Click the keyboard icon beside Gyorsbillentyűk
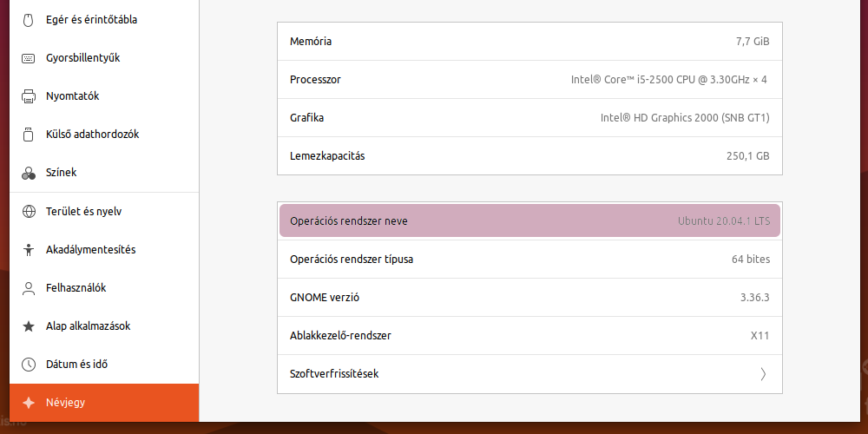This screenshot has height=434, width=868. (29, 58)
